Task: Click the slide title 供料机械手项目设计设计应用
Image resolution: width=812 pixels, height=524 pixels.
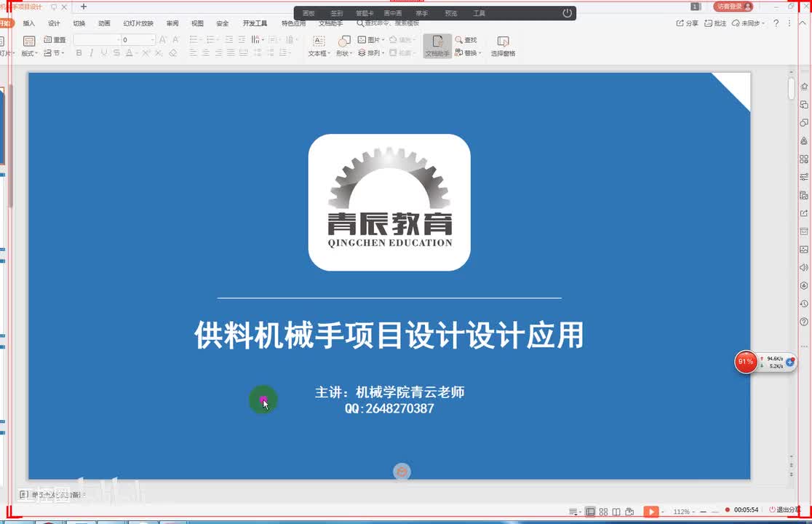Action: click(389, 335)
